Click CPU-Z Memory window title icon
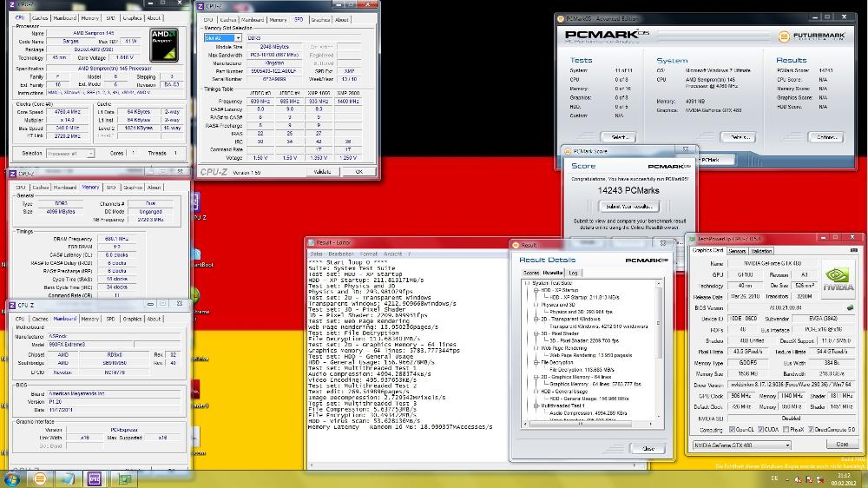 tap(12, 174)
